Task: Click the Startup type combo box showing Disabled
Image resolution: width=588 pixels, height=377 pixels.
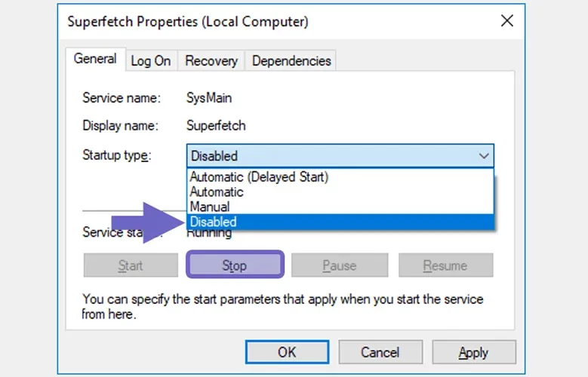Action: point(340,156)
